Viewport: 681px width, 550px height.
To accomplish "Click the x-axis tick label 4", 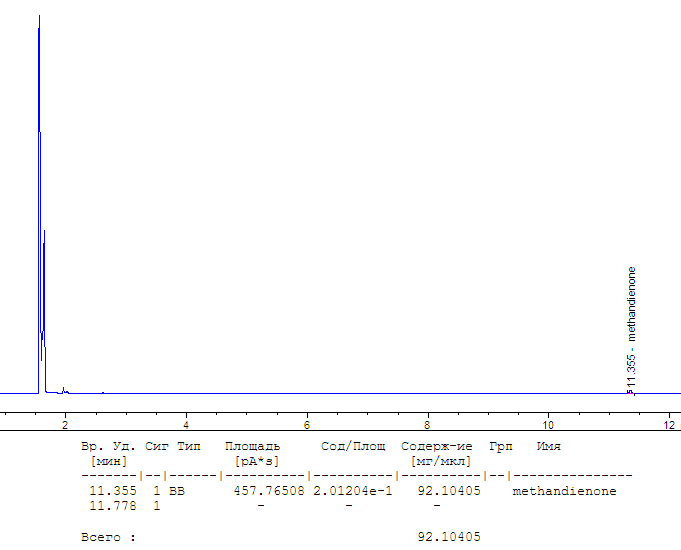I will click(x=186, y=426).
